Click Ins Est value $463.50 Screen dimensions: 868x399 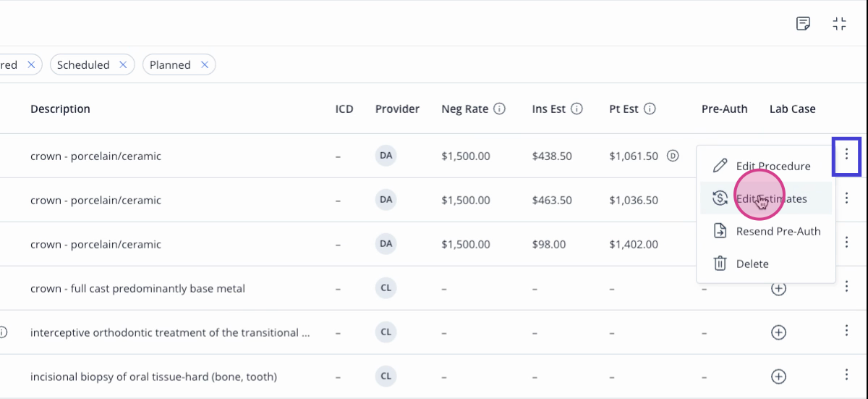(552, 200)
